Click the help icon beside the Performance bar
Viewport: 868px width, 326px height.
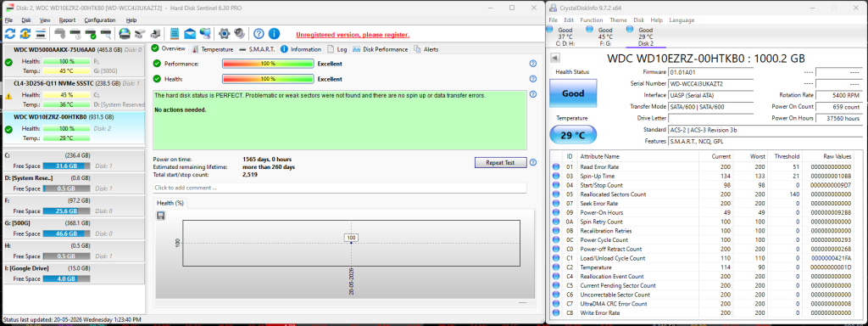tap(533, 64)
